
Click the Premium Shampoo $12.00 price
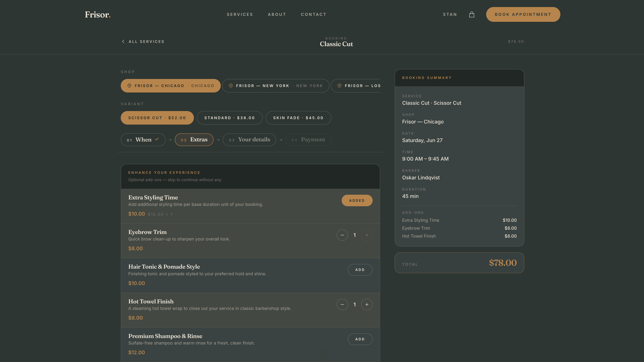137,352
